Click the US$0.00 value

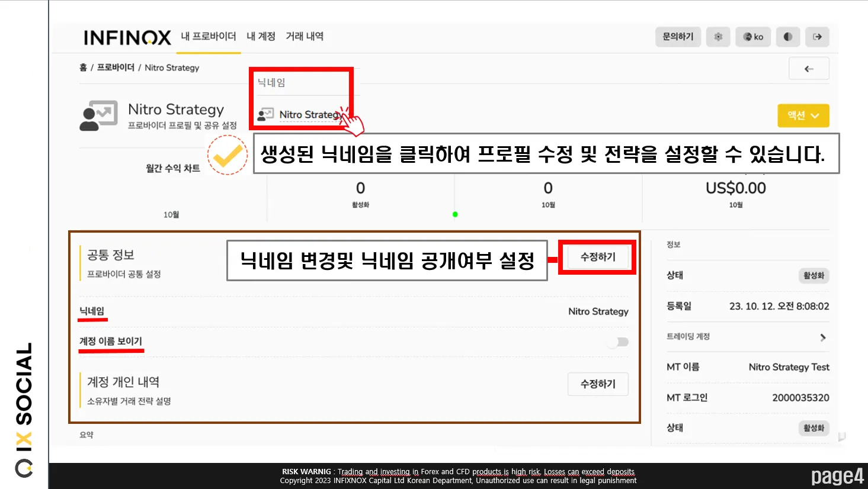(736, 188)
